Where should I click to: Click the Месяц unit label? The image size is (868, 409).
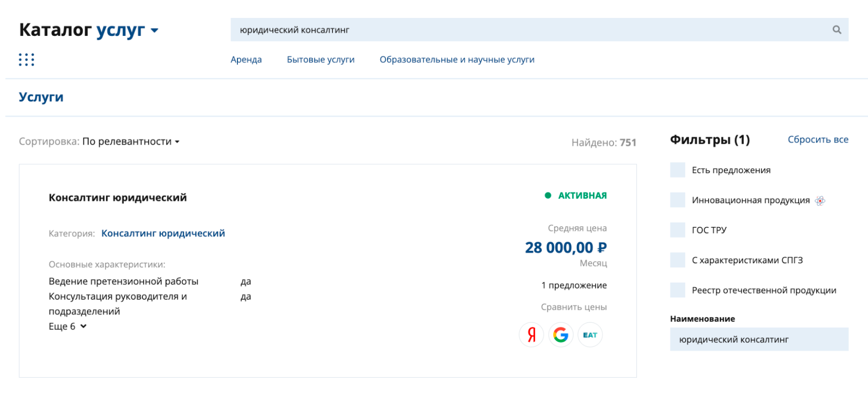(x=593, y=263)
